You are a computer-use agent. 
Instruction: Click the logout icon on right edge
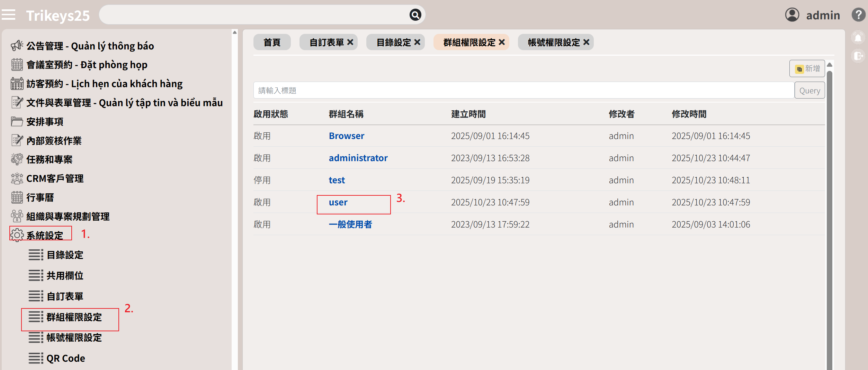click(858, 56)
